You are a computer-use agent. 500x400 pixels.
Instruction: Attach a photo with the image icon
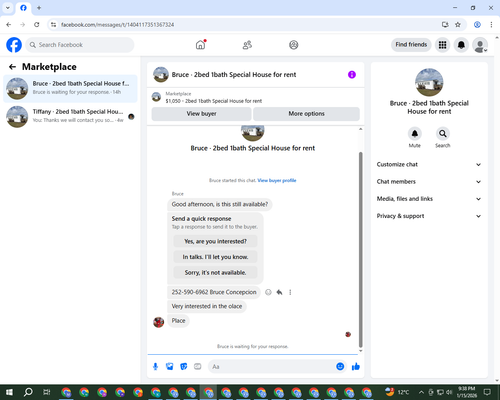click(170, 367)
